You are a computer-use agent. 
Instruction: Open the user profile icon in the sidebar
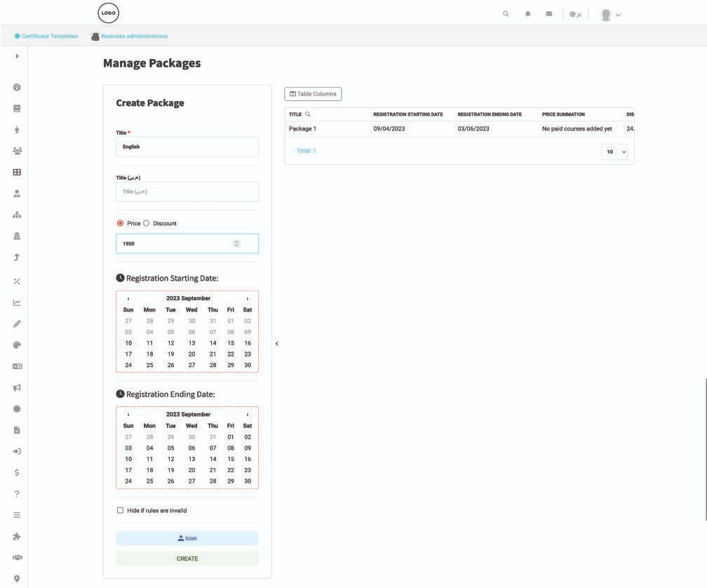point(17,194)
